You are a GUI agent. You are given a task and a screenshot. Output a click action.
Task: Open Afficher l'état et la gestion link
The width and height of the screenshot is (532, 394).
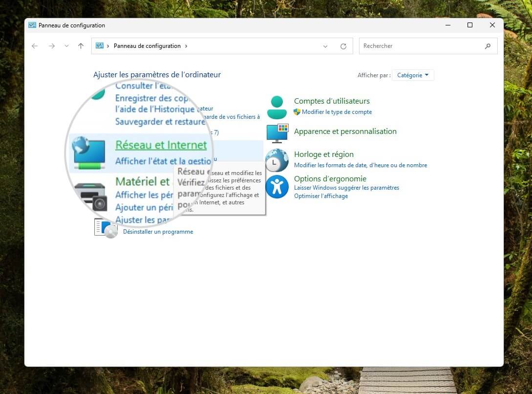[163, 161]
